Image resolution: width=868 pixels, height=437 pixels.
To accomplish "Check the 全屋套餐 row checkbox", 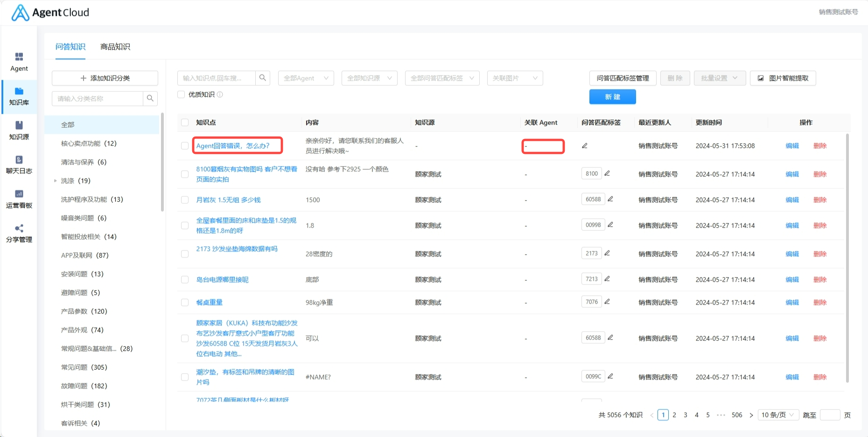I will (185, 226).
